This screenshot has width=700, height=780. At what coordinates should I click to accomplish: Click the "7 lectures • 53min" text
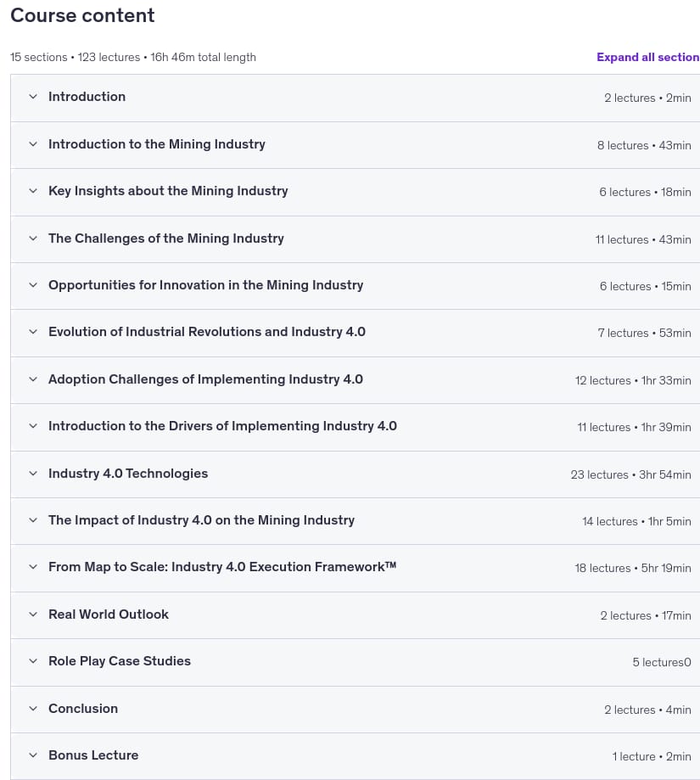pyautogui.click(x=644, y=333)
